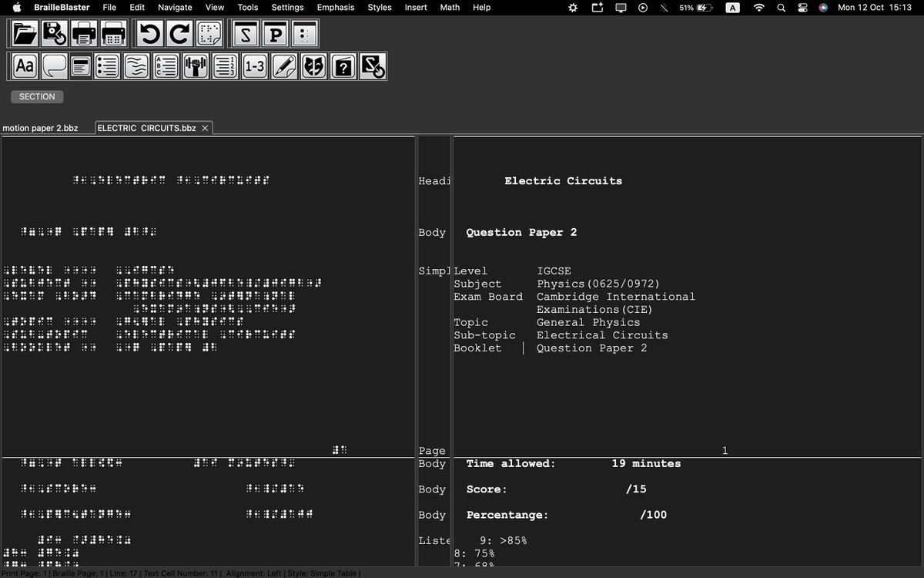
Task: Open the Math menu
Action: pos(450,7)
